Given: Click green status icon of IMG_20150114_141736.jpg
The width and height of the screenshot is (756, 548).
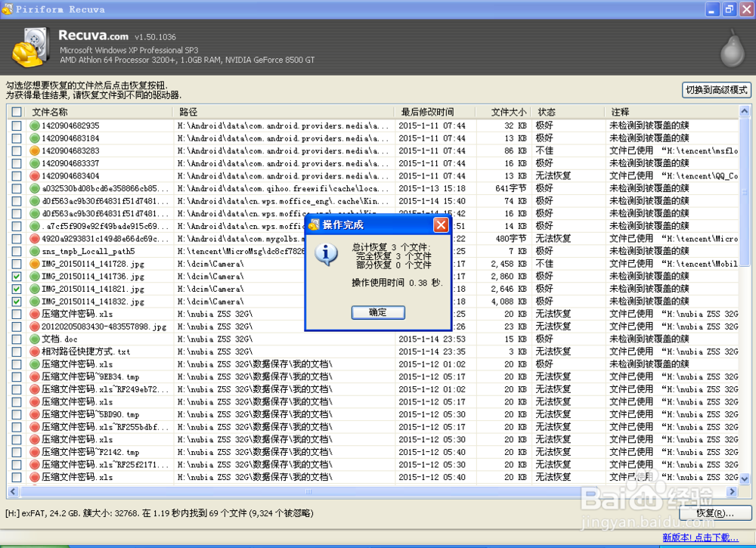Looking at the screenshot, I should click(x=34, y=276).
